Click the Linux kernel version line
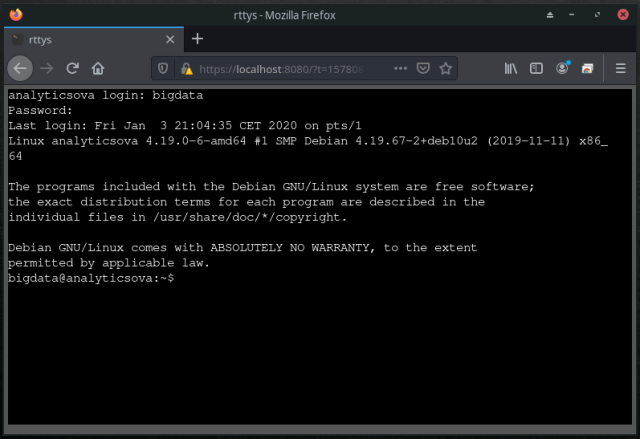Screen dimensions: 640x439 click(308, 148)
